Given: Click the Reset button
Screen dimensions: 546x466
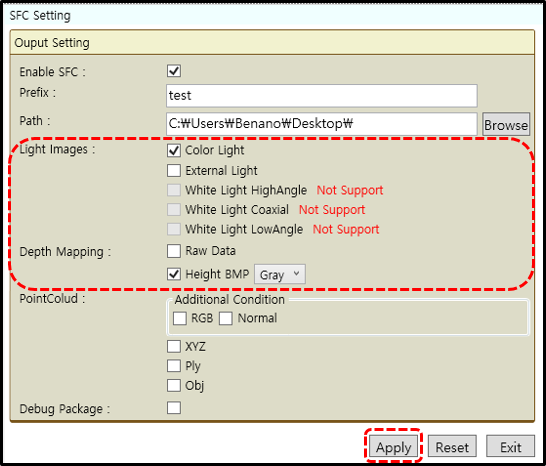Looking at the screenshot, I should (x=452, y=447).
